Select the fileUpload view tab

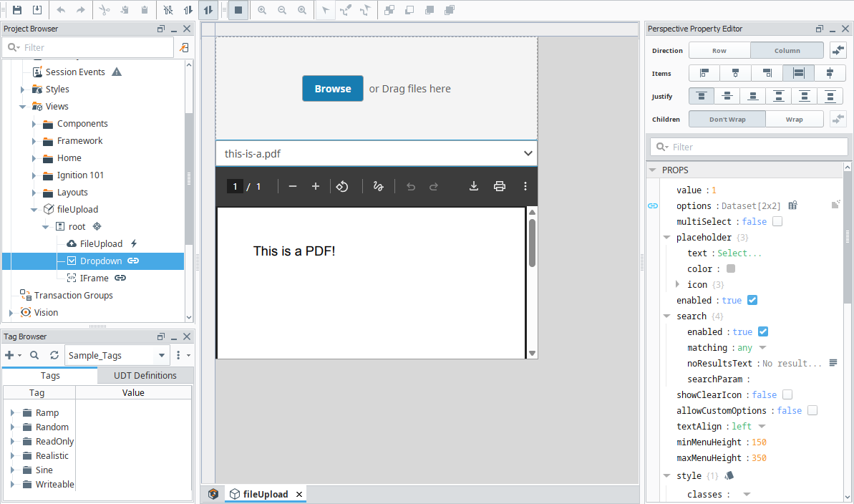point(265,494)
